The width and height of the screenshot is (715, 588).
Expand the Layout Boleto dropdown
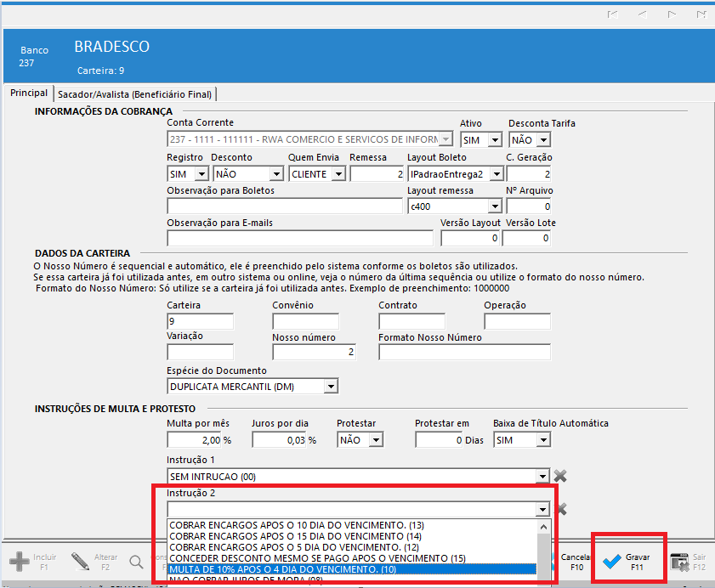(497, 174)
